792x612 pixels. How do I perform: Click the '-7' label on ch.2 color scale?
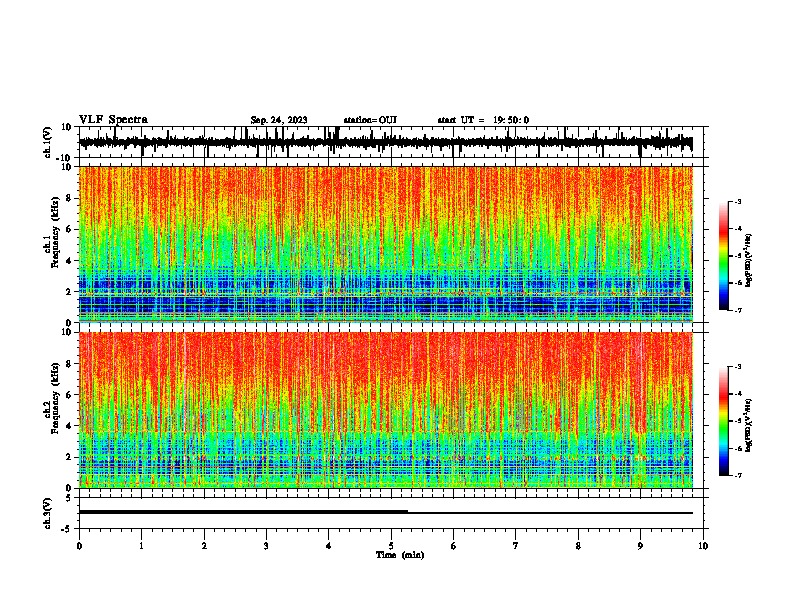pos(738,475)
